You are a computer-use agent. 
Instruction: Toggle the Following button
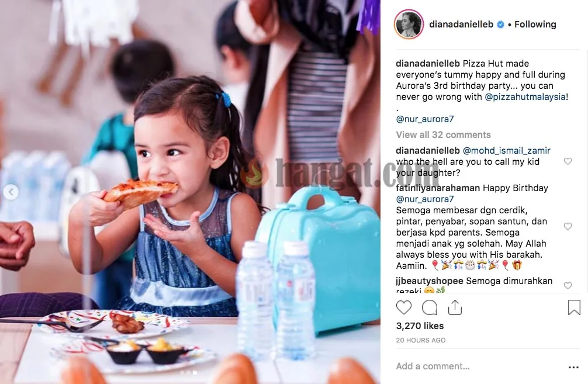pos(535,25)
